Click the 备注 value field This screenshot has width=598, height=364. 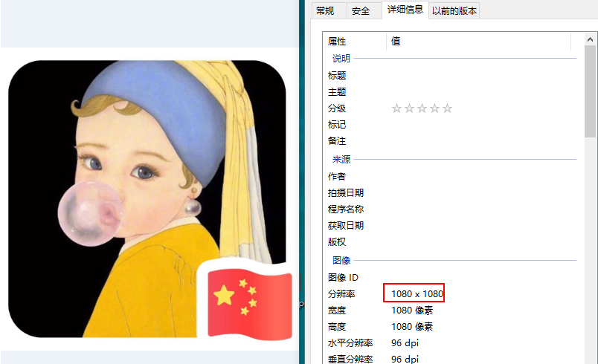[x=480, y=141]
